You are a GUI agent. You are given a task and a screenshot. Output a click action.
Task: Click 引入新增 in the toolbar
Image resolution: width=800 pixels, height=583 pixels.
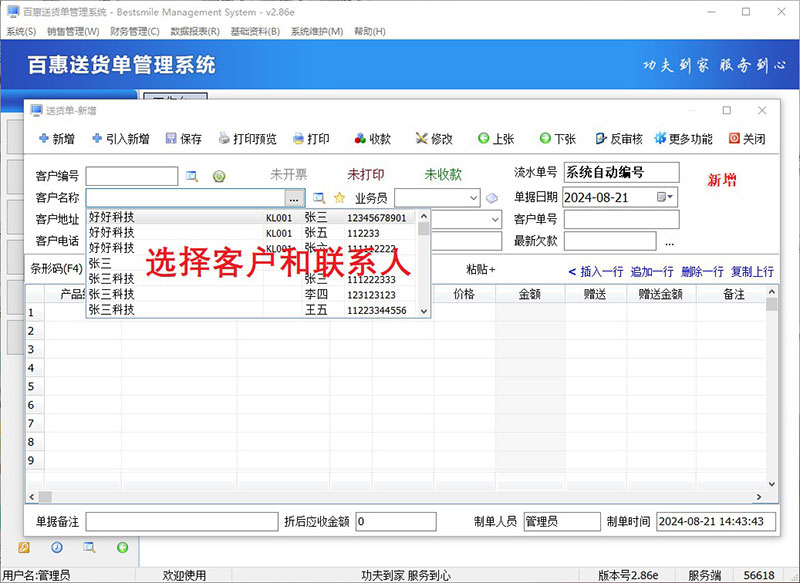tap(120, 139)
